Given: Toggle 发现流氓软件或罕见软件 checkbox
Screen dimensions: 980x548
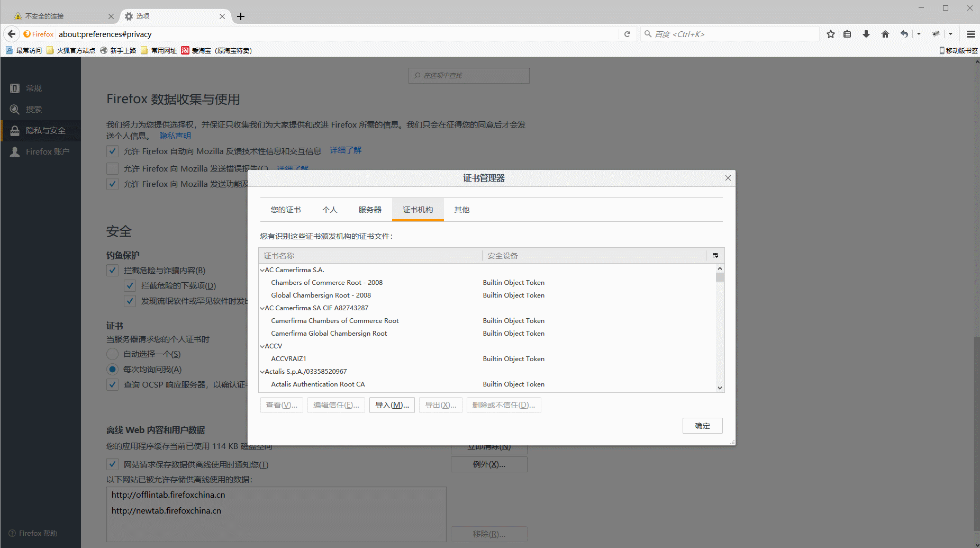Looking at the screenshot, I should [x=130, y=301].
